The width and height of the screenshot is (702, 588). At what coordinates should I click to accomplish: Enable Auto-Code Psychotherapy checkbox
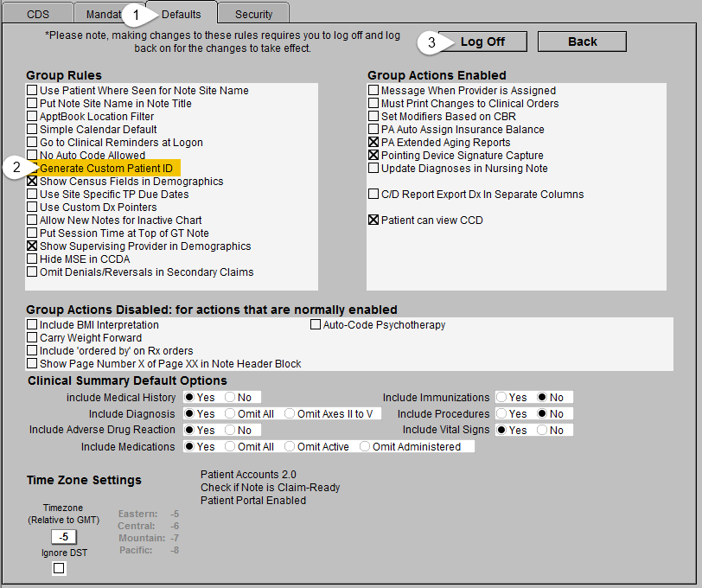coord(316,325)
